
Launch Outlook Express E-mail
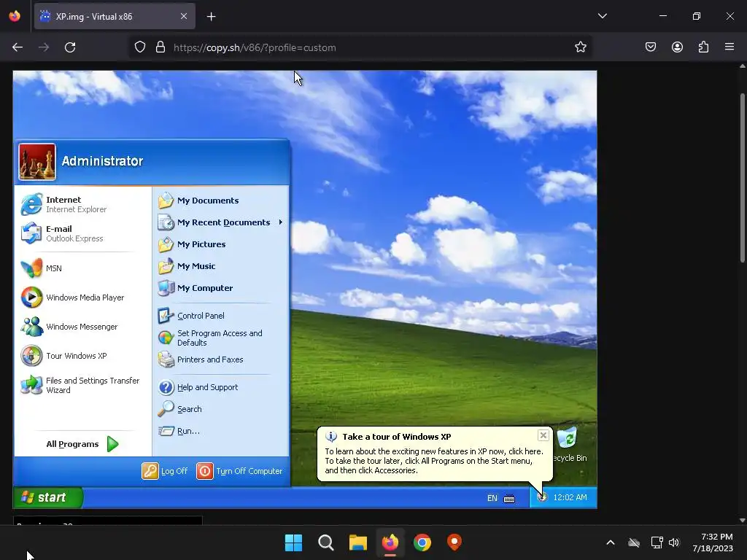62,233
